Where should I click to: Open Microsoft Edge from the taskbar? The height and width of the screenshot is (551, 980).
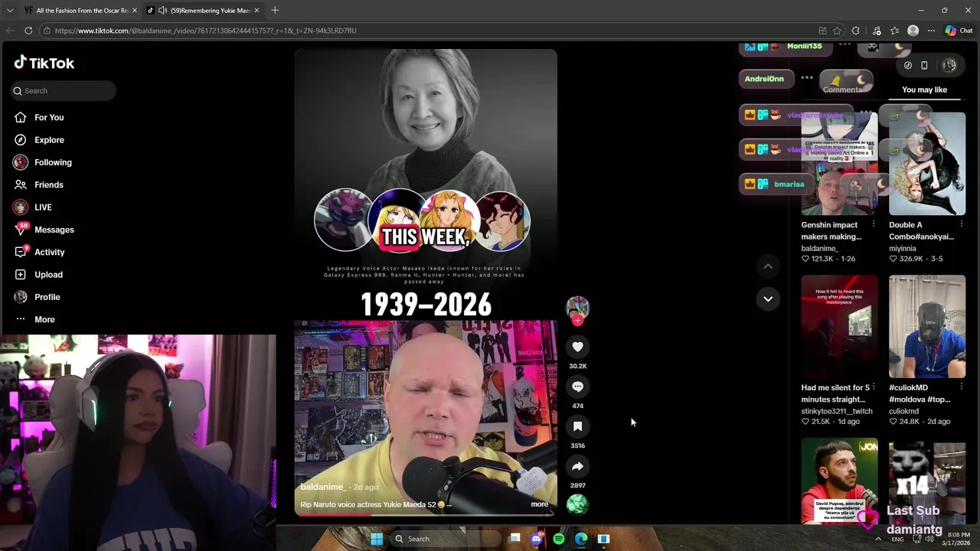[581, 539]
